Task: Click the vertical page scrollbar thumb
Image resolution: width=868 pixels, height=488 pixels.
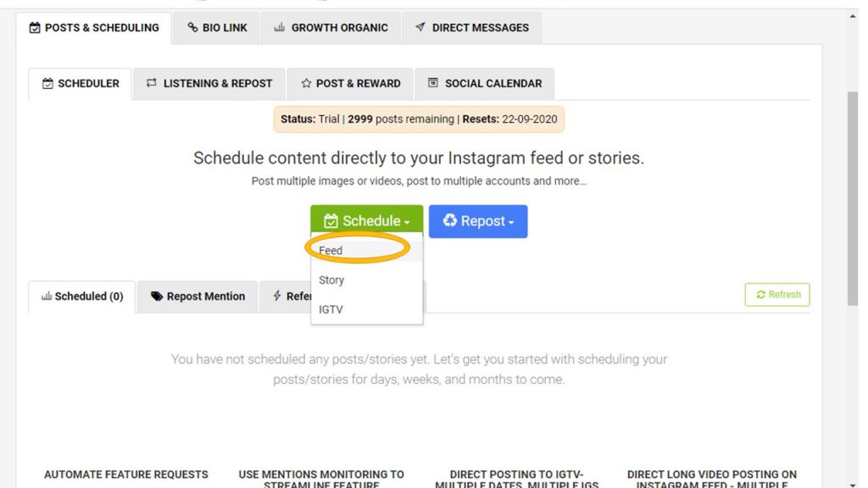Action: (x=853, y=198)
